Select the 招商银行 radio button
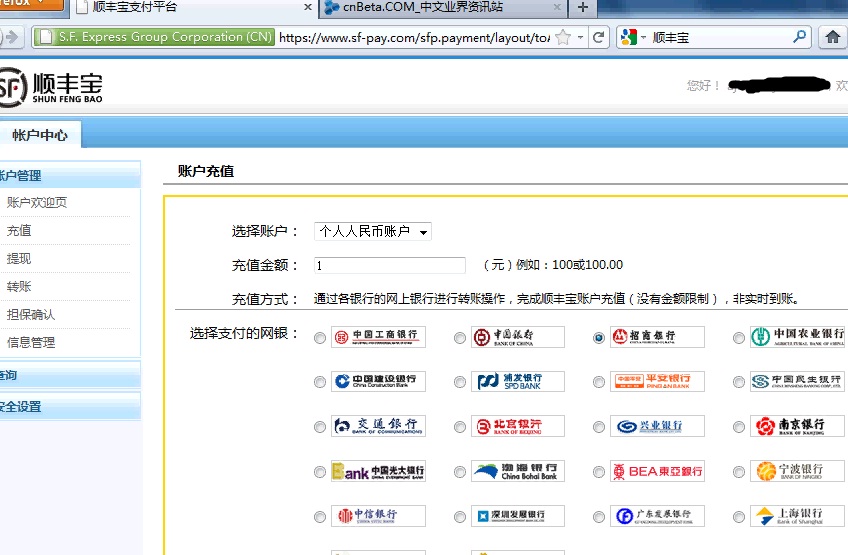 pos(599,338)
